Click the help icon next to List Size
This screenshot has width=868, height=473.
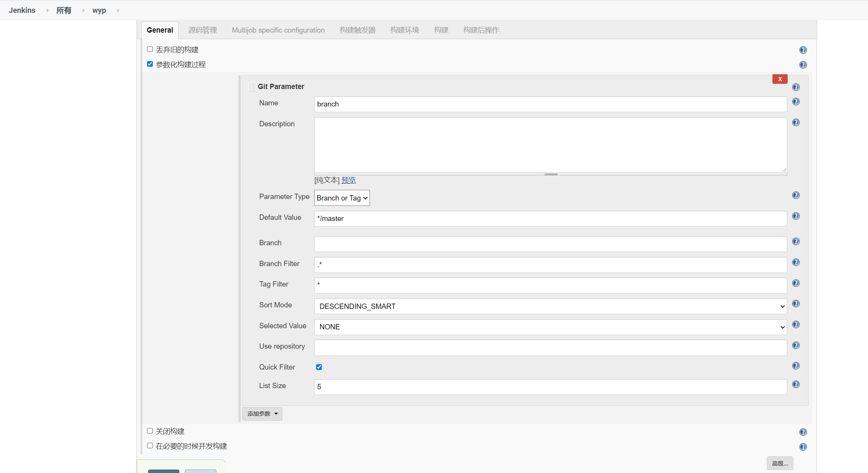796,384
